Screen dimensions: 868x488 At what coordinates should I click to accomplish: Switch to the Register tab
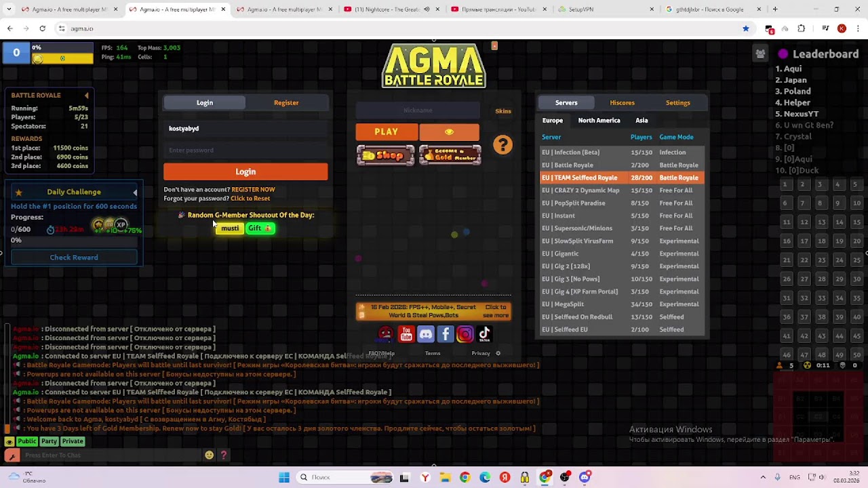[x=286, y=102]
